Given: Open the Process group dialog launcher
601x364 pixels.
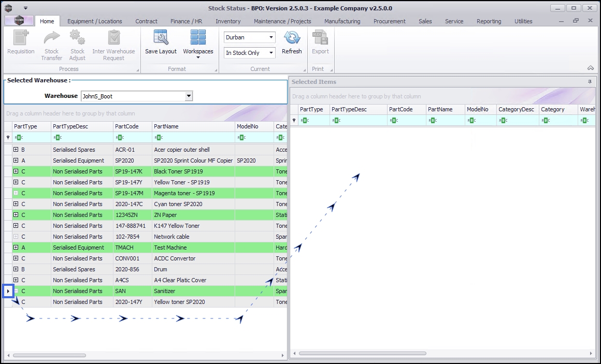Looking at the screenshot, I should tap(138, 70).
